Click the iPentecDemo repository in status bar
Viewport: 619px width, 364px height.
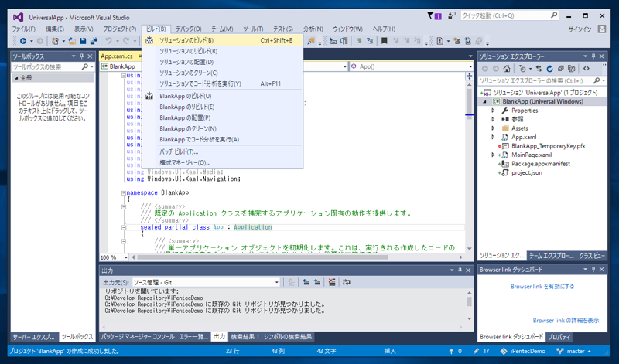(x=523, y=351)
